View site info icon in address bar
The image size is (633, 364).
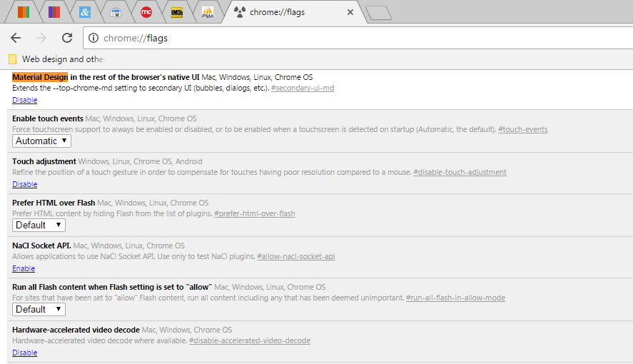pos(93,38)
